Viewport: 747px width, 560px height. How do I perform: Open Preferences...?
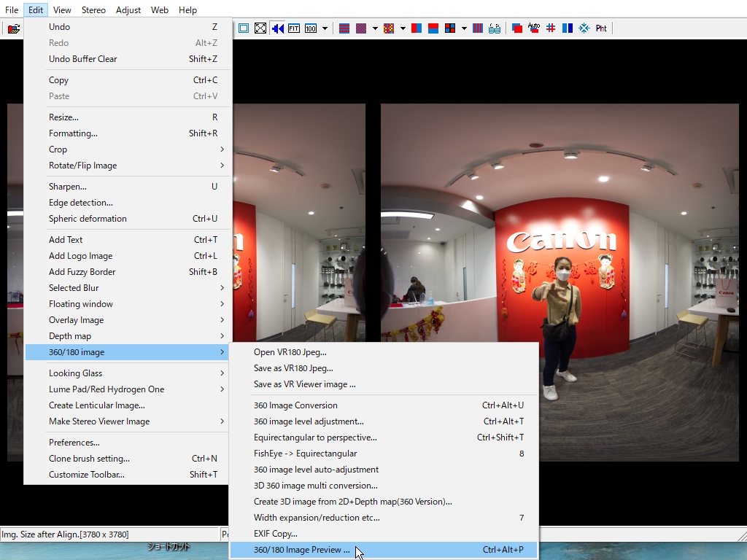[128, 443]
